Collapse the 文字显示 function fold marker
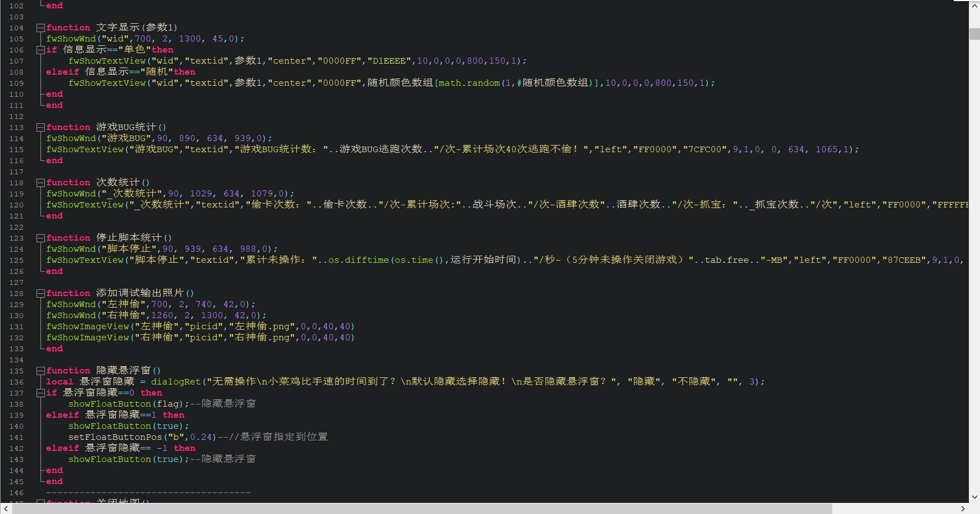 pos(40,28)
